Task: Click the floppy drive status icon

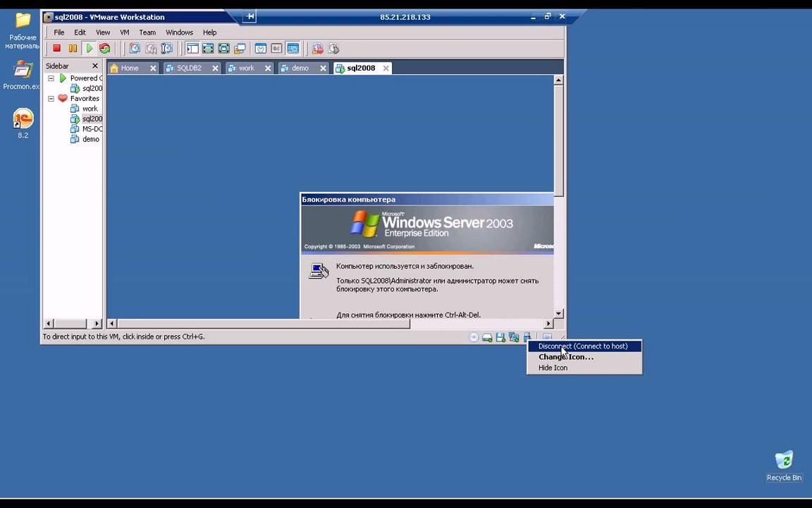Action: [x=500, y=337]
